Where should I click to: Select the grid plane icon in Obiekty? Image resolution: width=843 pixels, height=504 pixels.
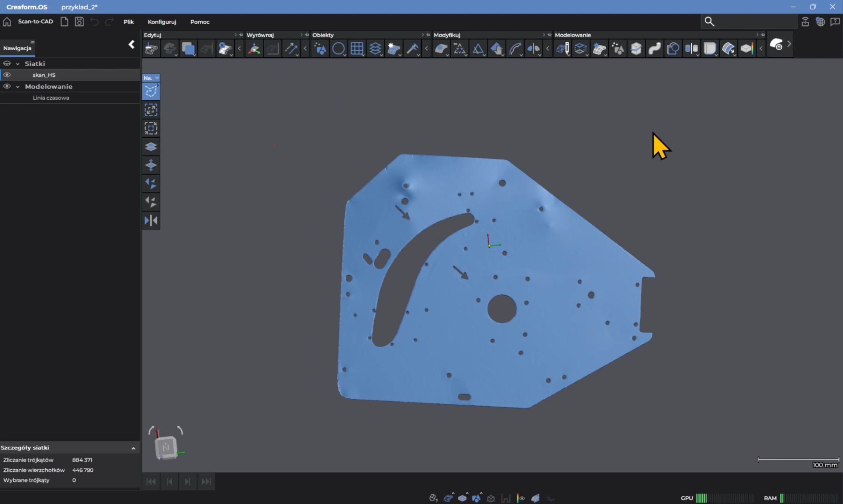357,49
